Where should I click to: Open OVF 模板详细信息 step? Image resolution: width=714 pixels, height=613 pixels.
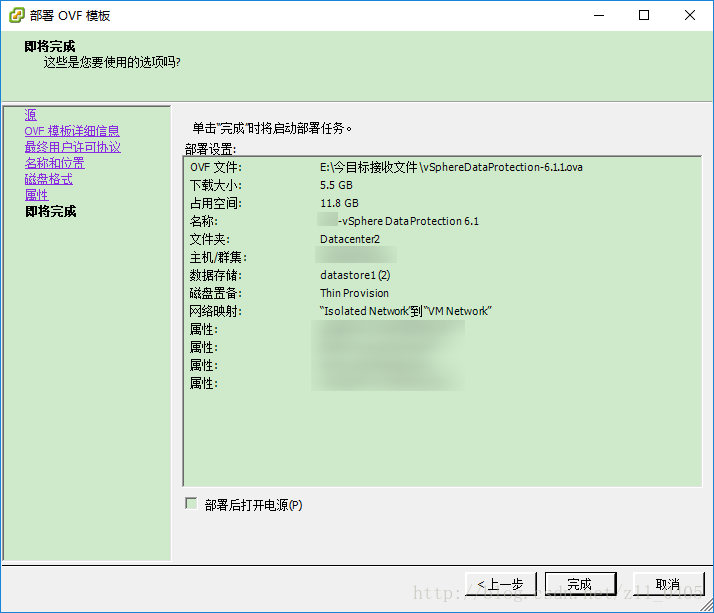(72, 131)
